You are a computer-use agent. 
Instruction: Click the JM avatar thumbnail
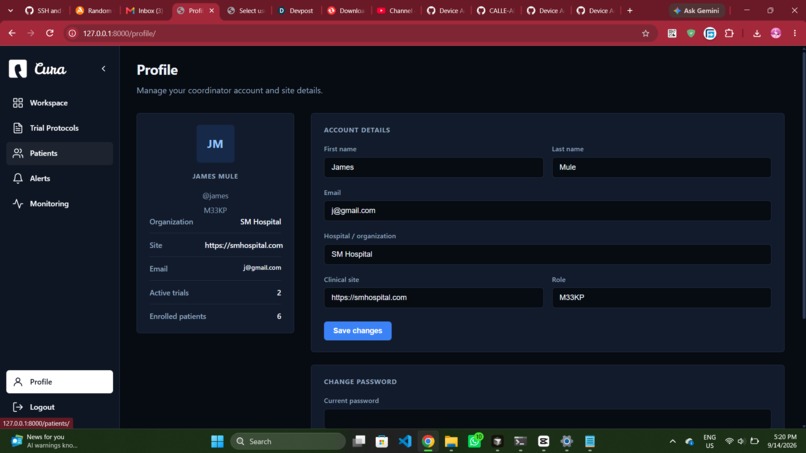click(215, 144)
